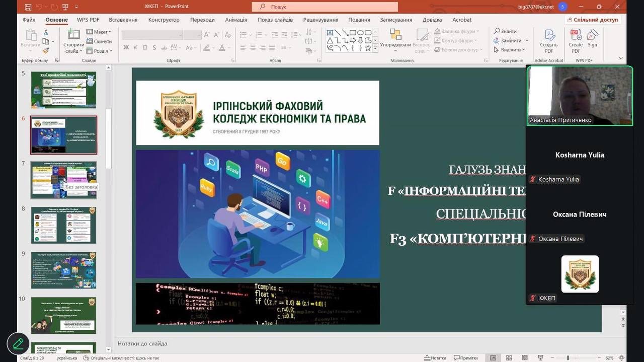
Task: Click the font color A button
Action: pos(222,48)
